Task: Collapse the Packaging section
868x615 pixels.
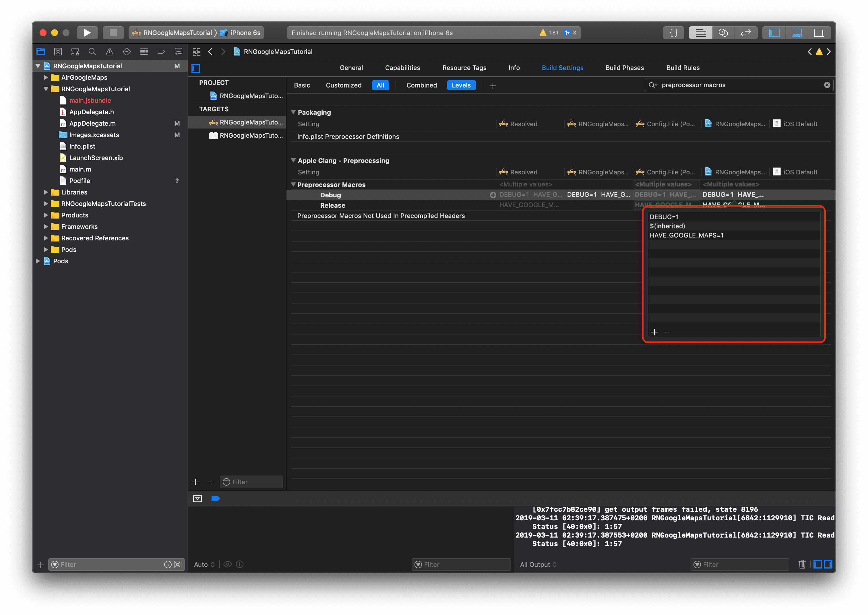Action: (x=293, y=112)
